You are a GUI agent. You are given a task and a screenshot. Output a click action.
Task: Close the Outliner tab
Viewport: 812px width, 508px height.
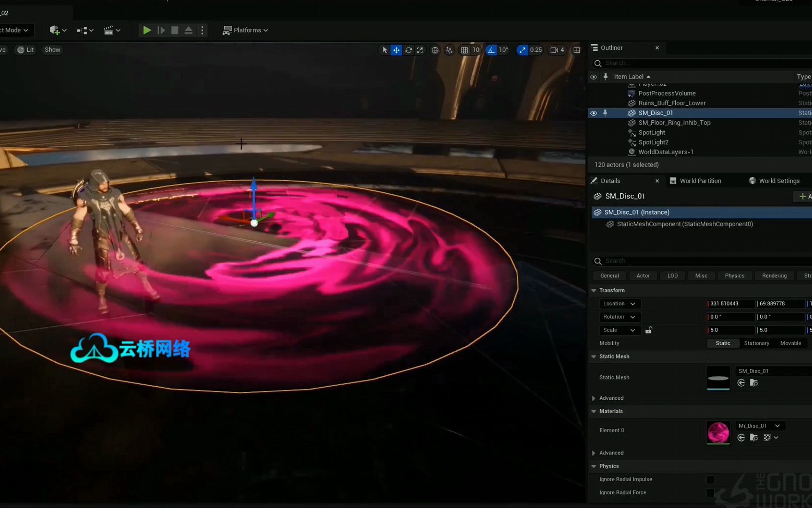[657, 48]
